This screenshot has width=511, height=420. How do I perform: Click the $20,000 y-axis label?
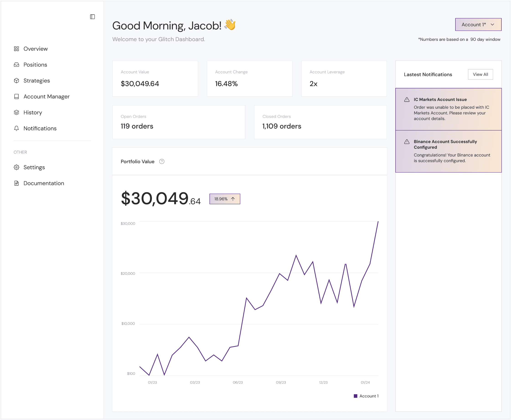pos(128,274)
